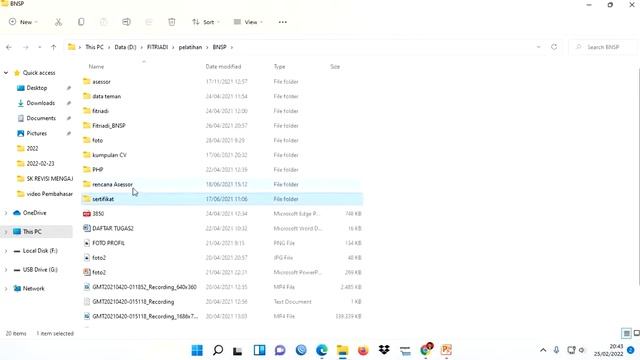Open the See more ellipsis menu

tap(282, 22)
